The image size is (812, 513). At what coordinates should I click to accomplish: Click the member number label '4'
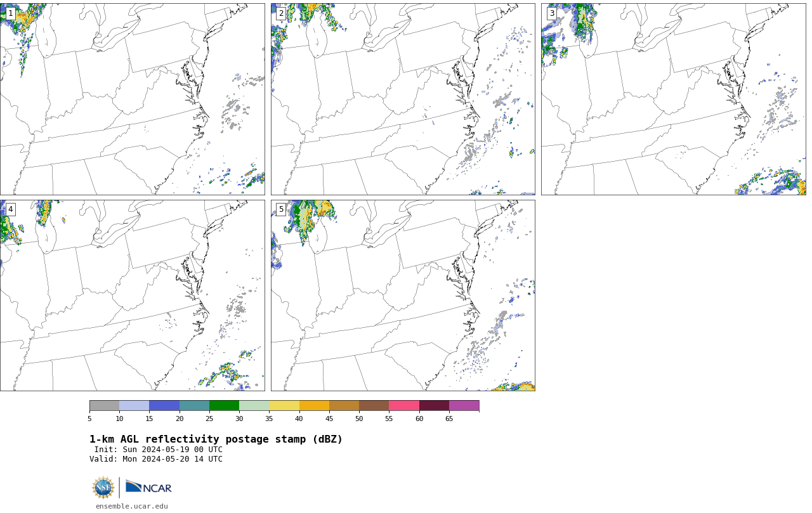[x=10, y=209]
